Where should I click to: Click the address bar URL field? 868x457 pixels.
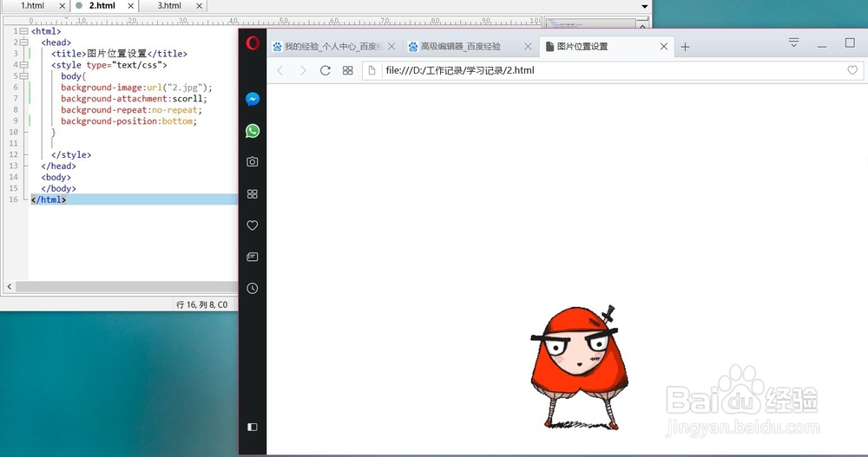click(x=612, y=70)
